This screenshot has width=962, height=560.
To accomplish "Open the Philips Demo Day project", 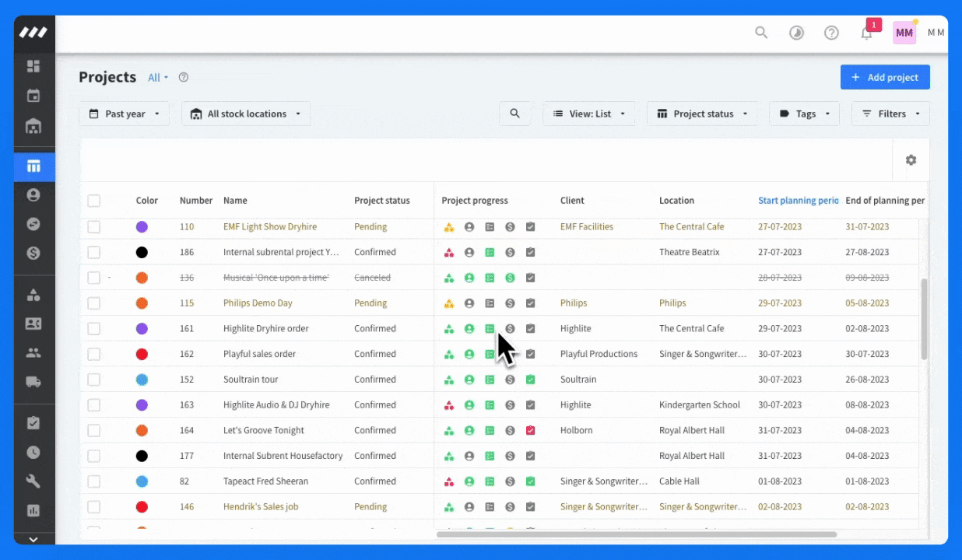I will point(258,303).
